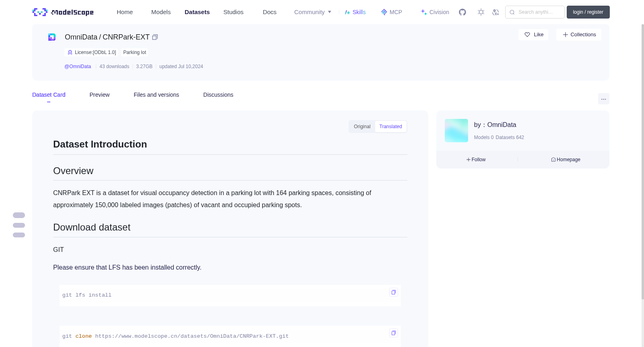
Task: Copy the dataset name OmniData/CNRPark-EXT
Action: (155, 37)
